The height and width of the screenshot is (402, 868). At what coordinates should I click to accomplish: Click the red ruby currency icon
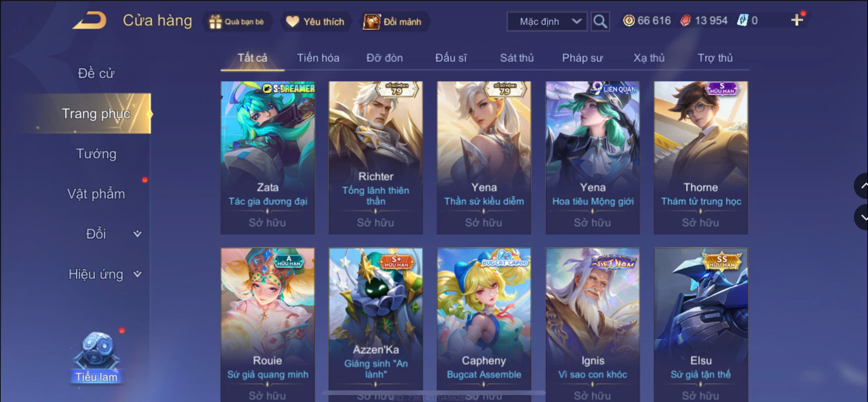click(685, 21)
